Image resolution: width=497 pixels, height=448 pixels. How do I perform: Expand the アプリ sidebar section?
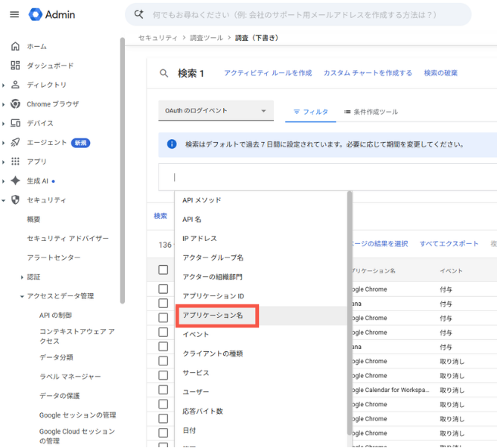[x=3, y=162]
